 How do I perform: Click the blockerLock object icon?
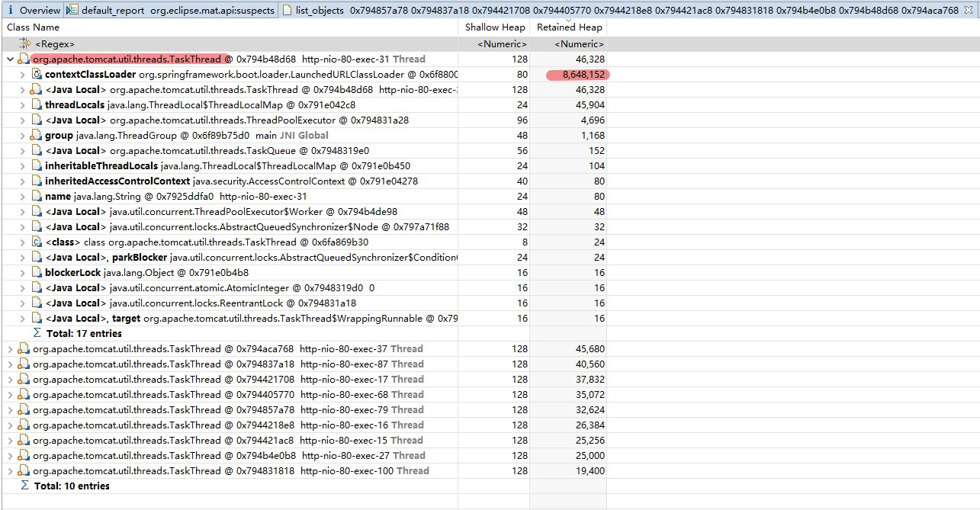(x=37, y=273)
